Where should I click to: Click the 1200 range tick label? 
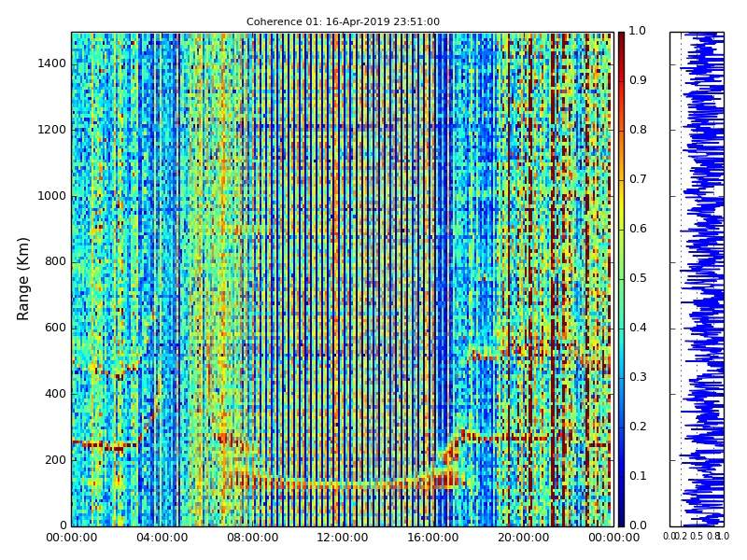click(x=52, y=130)
